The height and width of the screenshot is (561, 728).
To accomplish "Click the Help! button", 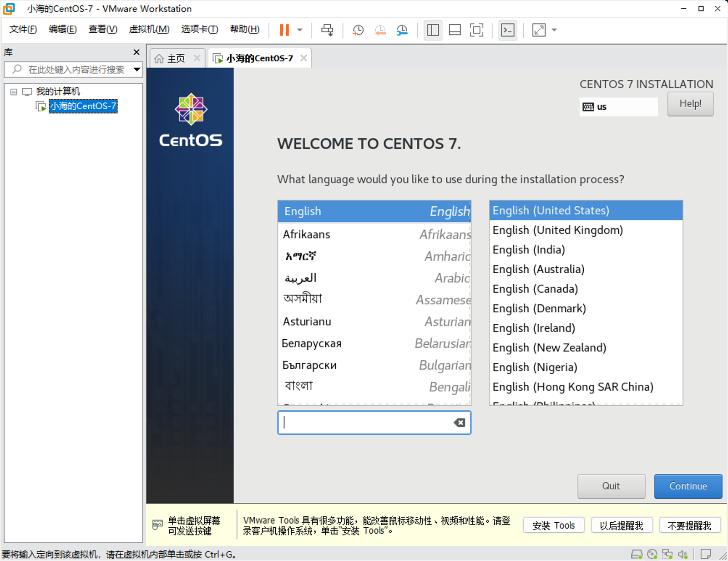I will (x=690, y=104).
